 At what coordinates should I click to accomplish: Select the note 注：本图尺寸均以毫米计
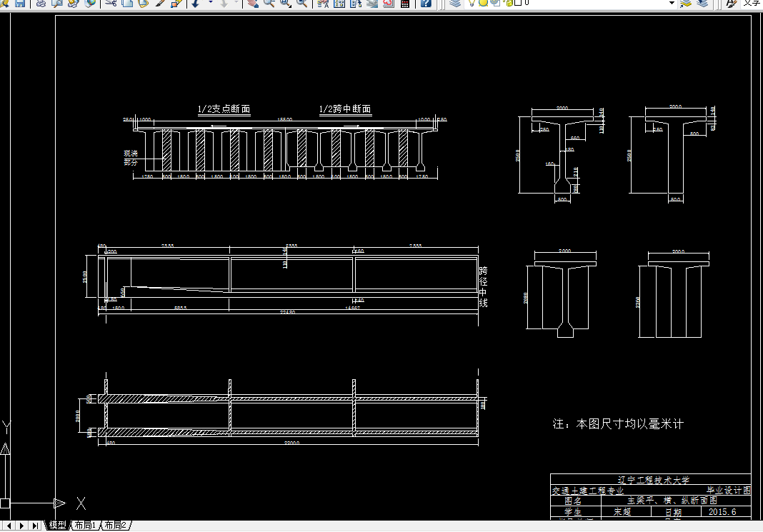[x=618, y=424]
